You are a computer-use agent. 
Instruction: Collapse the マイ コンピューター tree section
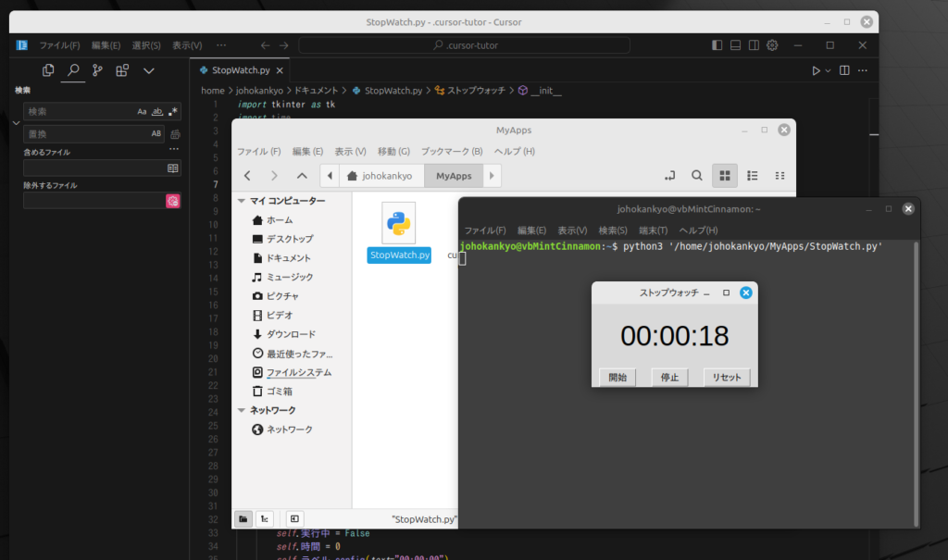[241, 201]
